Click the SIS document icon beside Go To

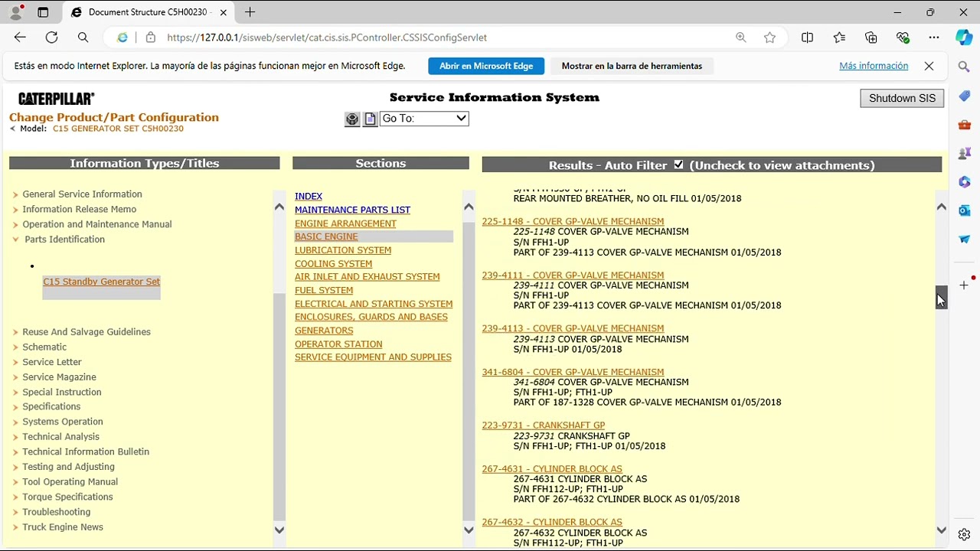click(x=371, y=119)
